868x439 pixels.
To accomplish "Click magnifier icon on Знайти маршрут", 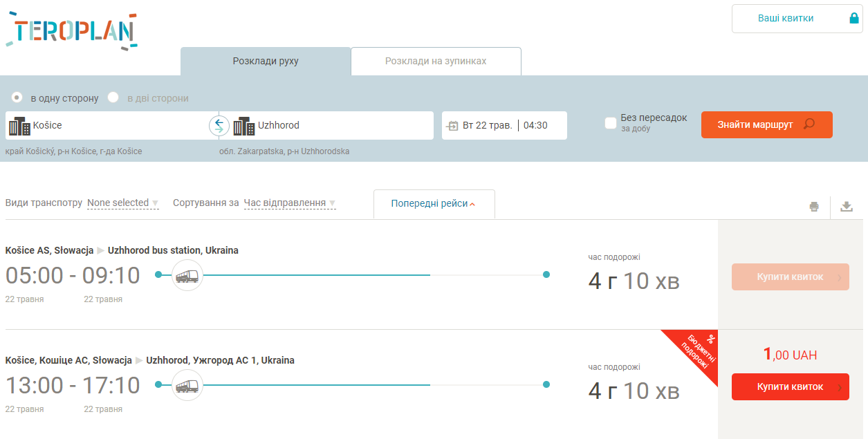I will click(x=809, y=124).
